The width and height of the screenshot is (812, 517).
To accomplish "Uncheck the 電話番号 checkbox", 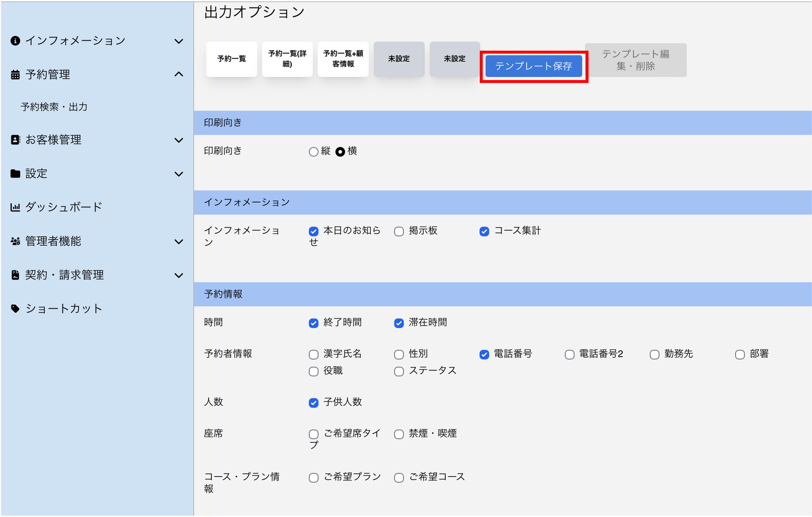I will coord(485,355).
